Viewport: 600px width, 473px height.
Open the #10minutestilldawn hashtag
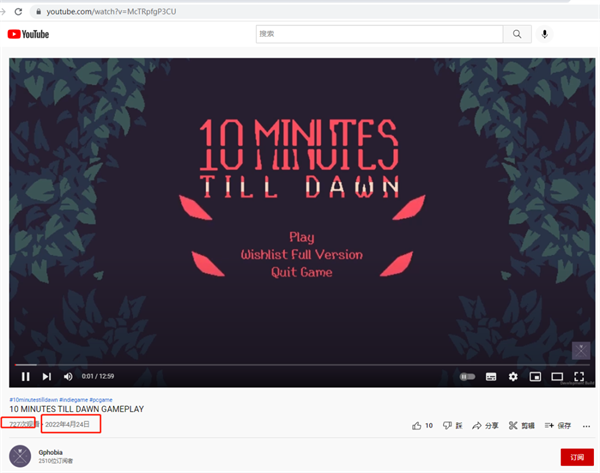pyautogui.click(x=34, y=400)
